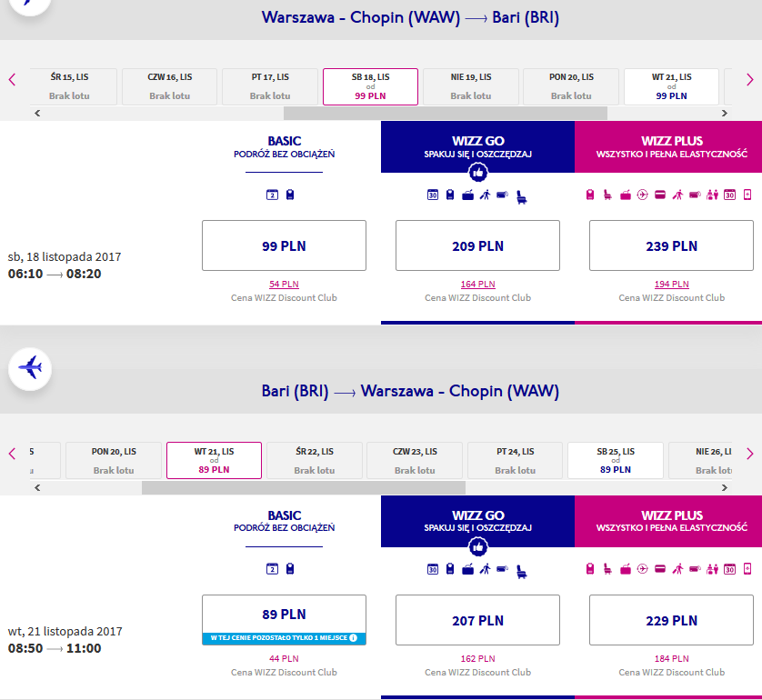Viewport: 762px width, 700px height.
Task: Open the 164 PLN WIZZ Discount Club price link
Action: pos(477,285)
